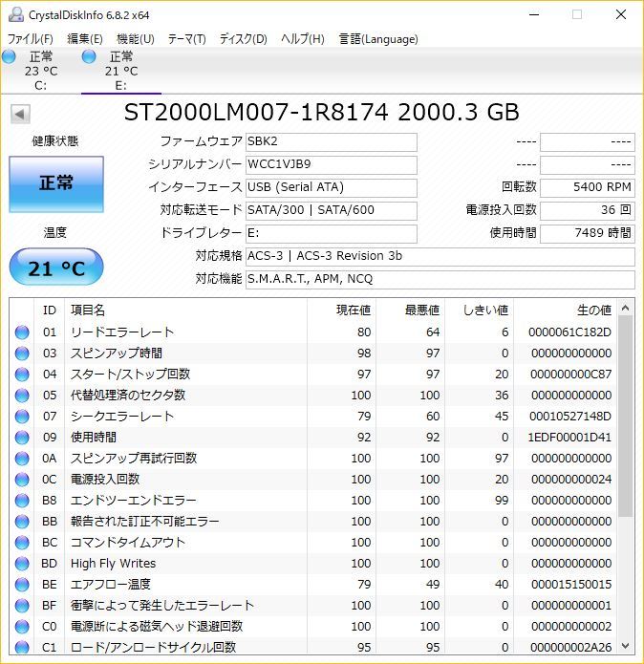Open the ヘルプ(H) menu

pos(302,39)
